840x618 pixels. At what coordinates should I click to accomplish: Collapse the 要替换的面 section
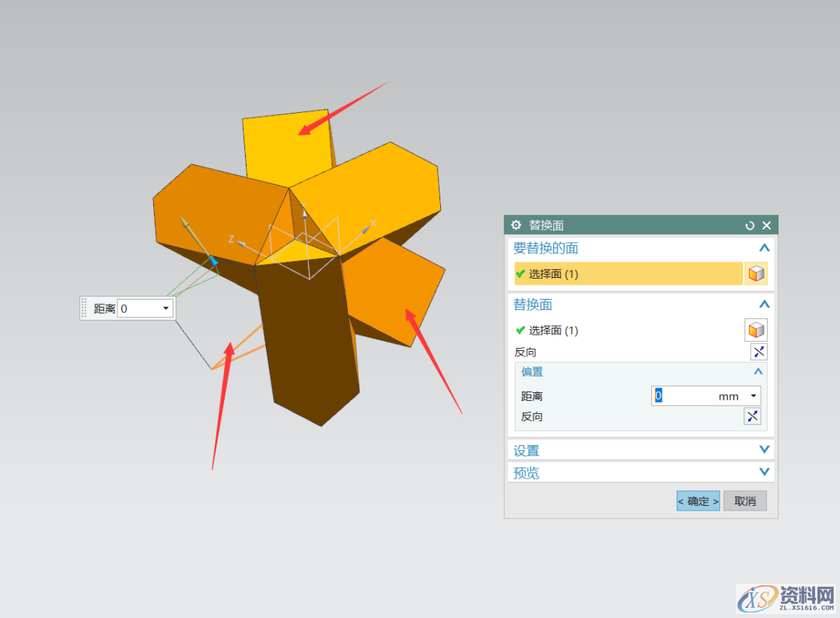pyautogui.click(x=764, y=248)
